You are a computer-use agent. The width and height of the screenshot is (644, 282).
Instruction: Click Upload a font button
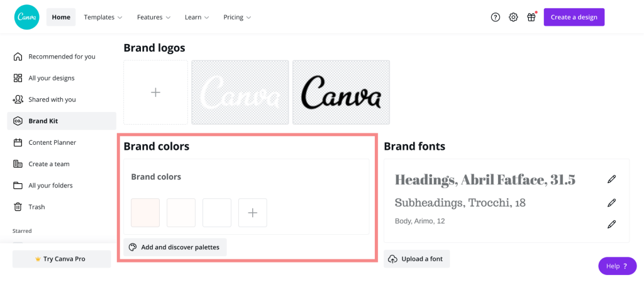tap(416, 259)
